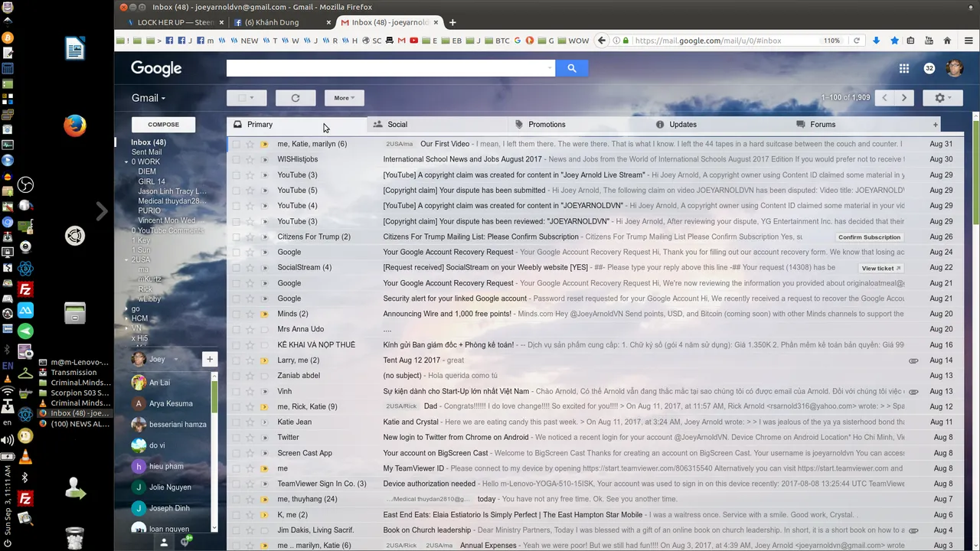Click the COMPOSE button
Screen dimensions: 980x551
163,124
